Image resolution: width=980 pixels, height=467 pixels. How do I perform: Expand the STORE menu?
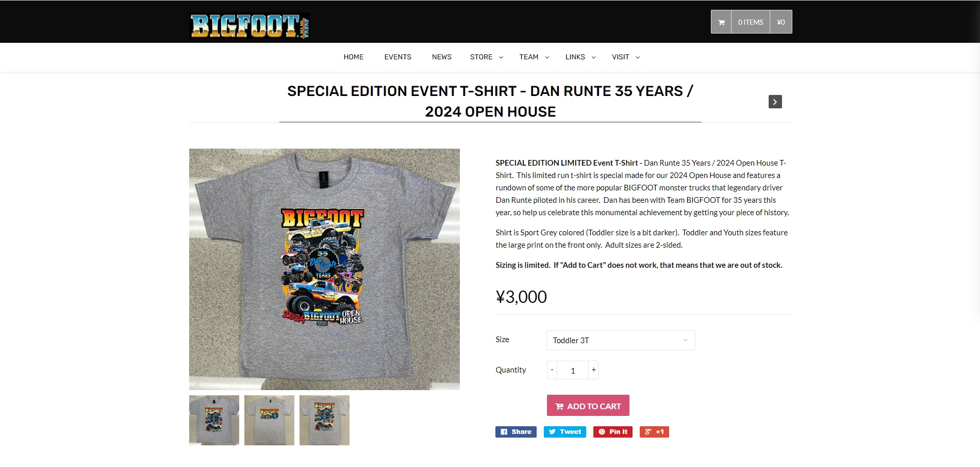point(486,57)
